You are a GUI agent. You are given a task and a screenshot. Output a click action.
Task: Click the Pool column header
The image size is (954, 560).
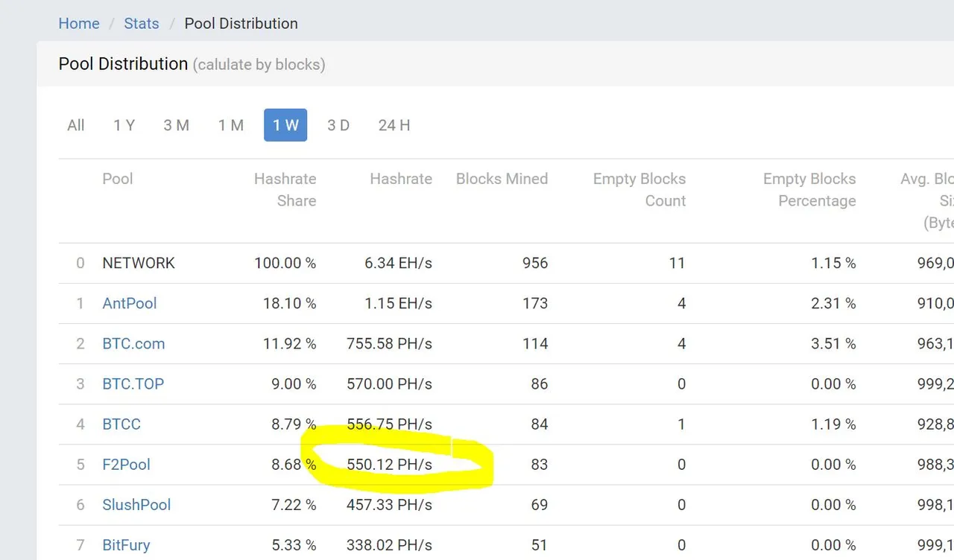[118, 179]
